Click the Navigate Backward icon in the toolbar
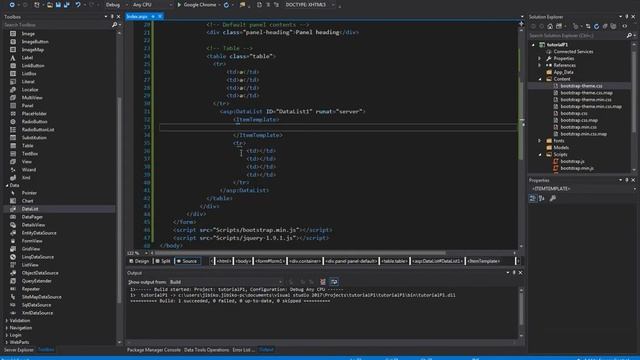The image size is (640, 360). click(12, 5)
